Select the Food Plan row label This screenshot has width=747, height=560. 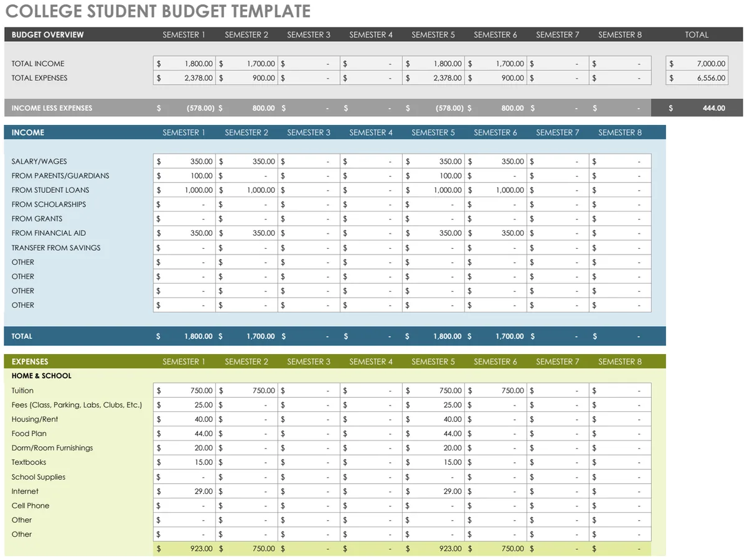tap(29, 434)
